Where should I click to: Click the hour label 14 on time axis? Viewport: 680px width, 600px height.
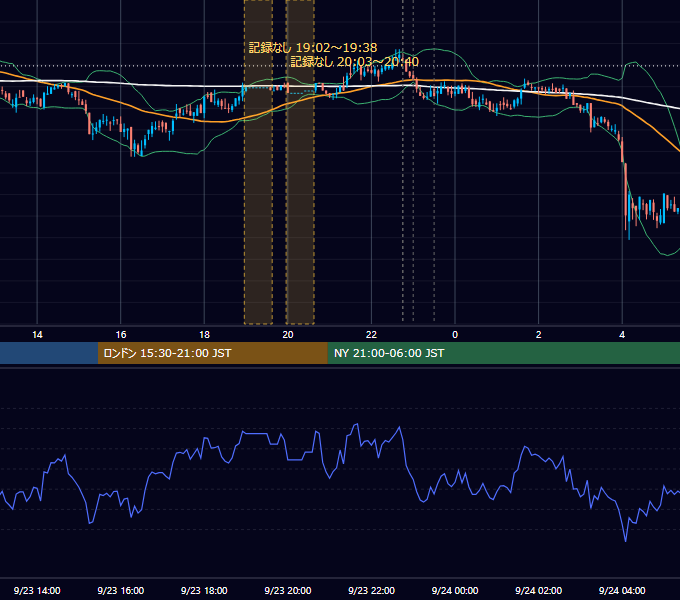[37, 335]
